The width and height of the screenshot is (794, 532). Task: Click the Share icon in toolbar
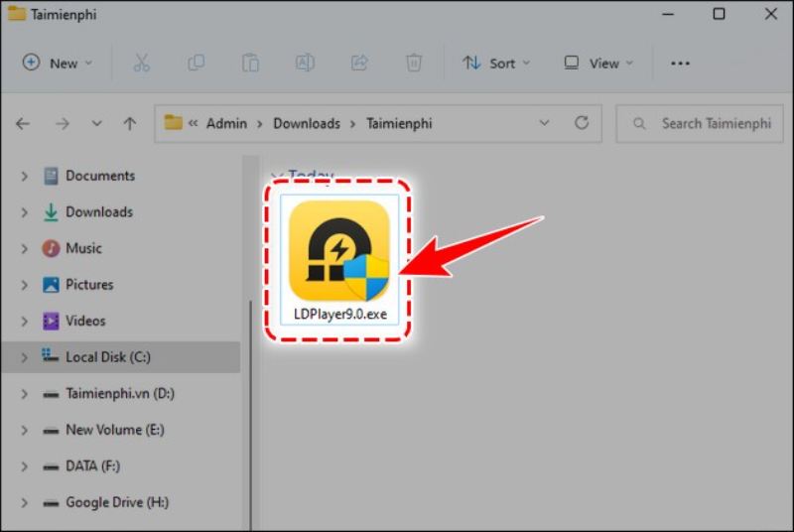(359, 63)
